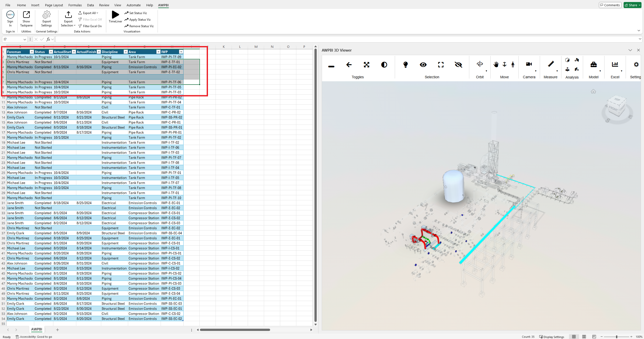Click the green Share button
The width and height of the screenshot is (644, 339).
point(632,5)
